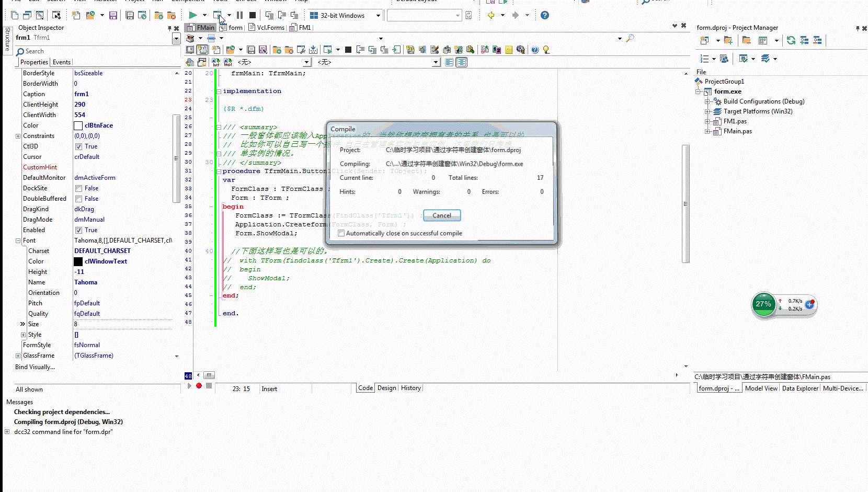
Task: Click the Pause program icon
Action: pos(239,15)
